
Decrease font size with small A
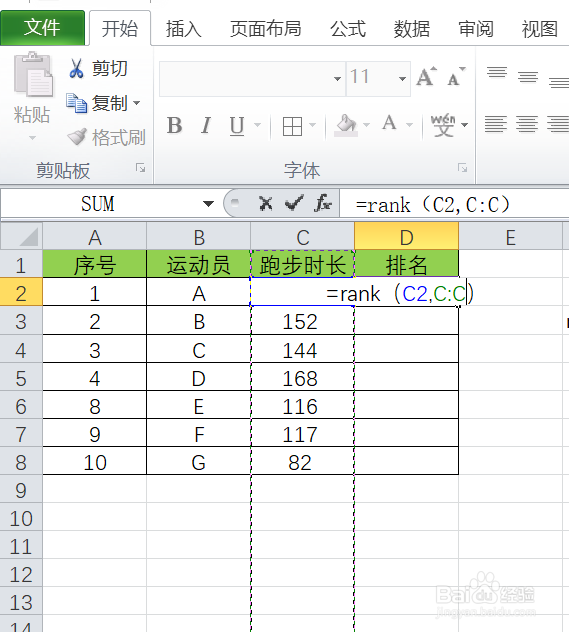(456, 77)
